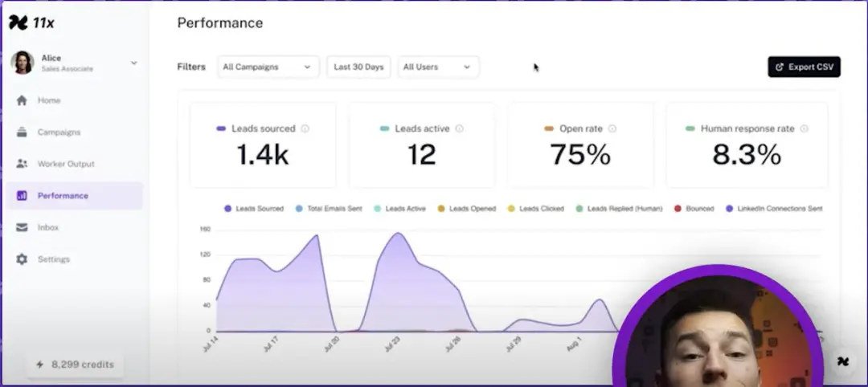Click the presenter webcam circle
Image resolution: width=868 pixels, height=387 pixels.
click(718, 326)
